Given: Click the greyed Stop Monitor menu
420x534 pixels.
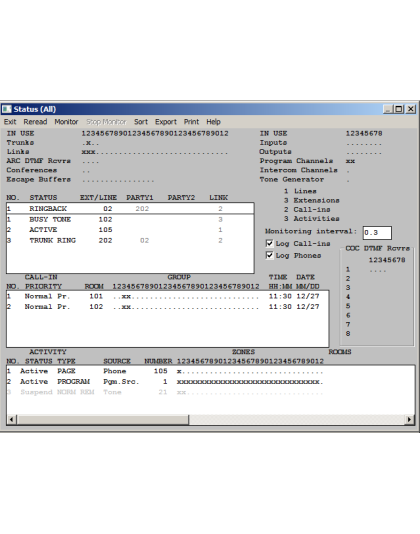Looking at the screenshot, I should [x=106, y=122].
